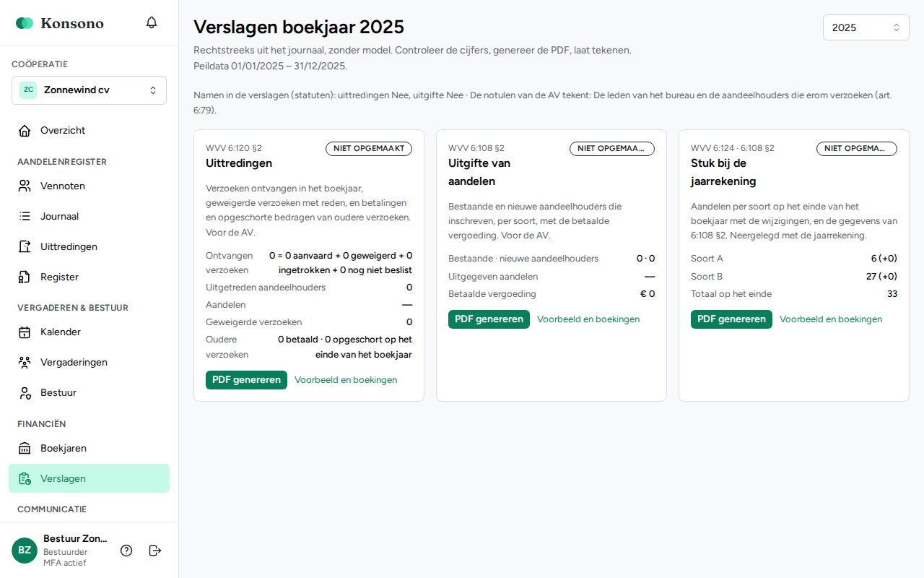Click the Bestuur icon in sidebar
Image resolution: width=924 pixels, height=578 pixels.
click(25, 393)
